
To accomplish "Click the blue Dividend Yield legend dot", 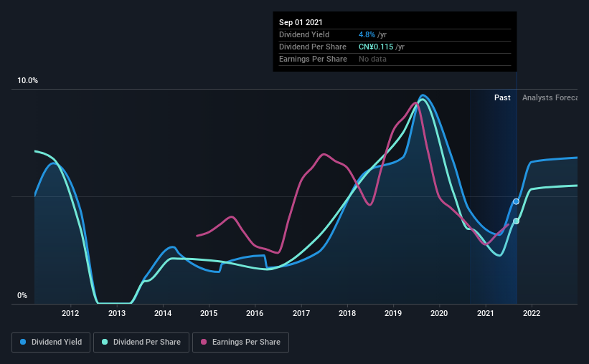I will click(23, 342).
